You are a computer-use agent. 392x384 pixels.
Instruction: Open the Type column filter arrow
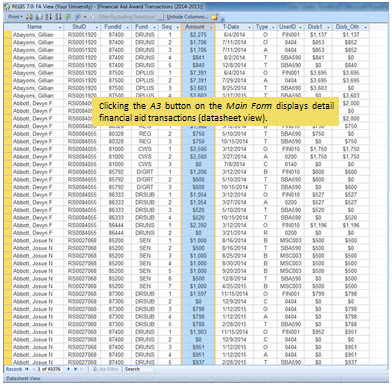273,27
